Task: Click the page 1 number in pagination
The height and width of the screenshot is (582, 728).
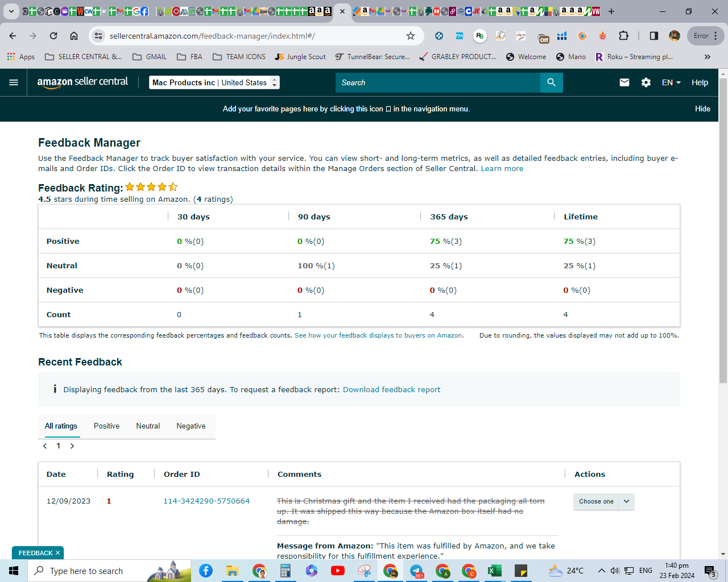Action: tap(59, 446)
